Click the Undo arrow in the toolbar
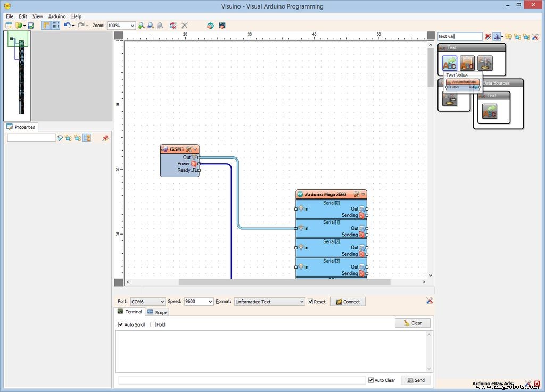Image resolution: width=545 pixels, height=392 pixels. click(67, 26)
